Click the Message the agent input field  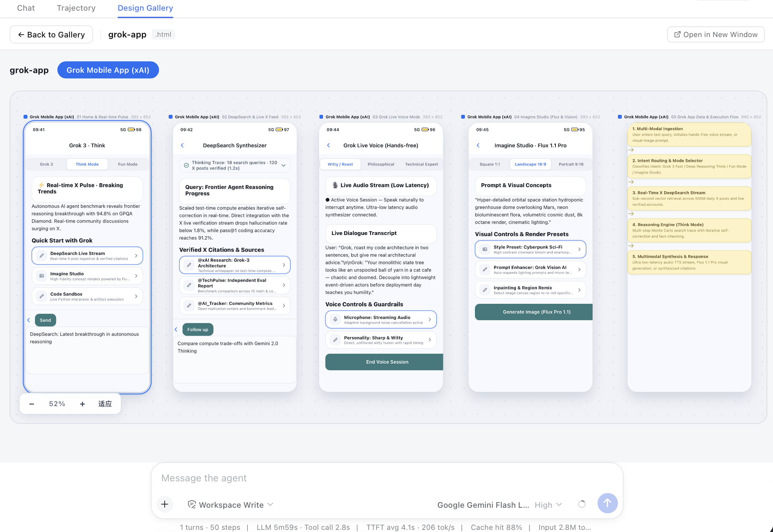pos(387,478)
